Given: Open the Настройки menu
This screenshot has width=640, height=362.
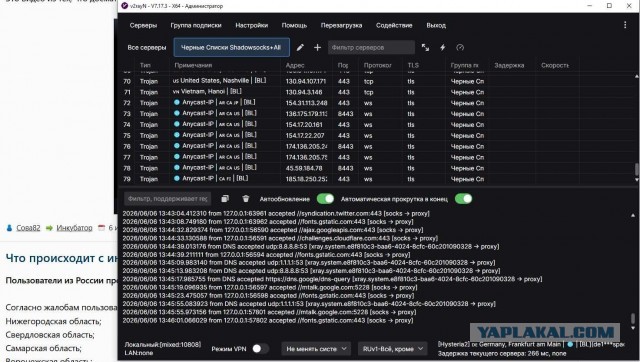Looking at the screenshot, I should (x=251, y=25).
